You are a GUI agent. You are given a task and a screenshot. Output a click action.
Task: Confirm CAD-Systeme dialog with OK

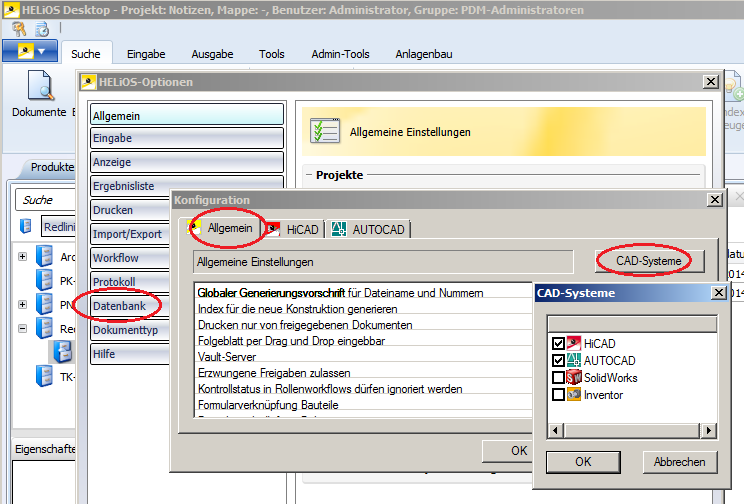pyautogui.click(x=583, y=462)
